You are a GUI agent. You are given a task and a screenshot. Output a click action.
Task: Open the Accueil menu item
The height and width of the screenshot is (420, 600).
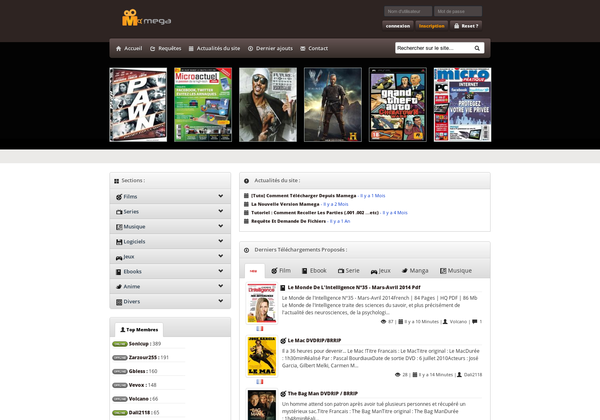point(129,49)
